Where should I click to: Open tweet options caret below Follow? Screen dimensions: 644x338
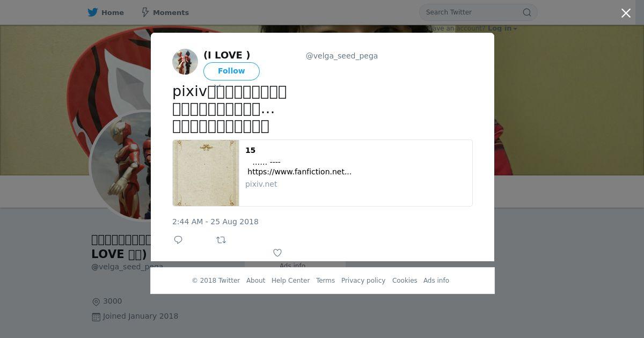point(217,86)
